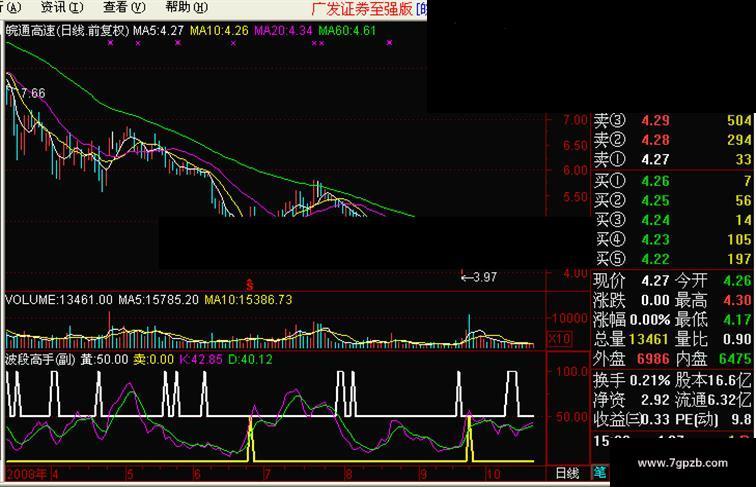Image resolution: width=756 pixels, height=487 pixels.
Task: Click the 买① price 4.26 row
Action: click(x=672, y=181)
